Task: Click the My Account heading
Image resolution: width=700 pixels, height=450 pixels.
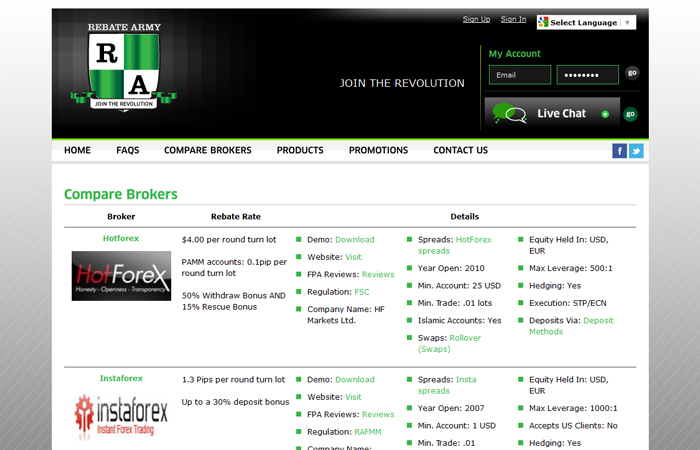Action: click(x=514, y=54)
